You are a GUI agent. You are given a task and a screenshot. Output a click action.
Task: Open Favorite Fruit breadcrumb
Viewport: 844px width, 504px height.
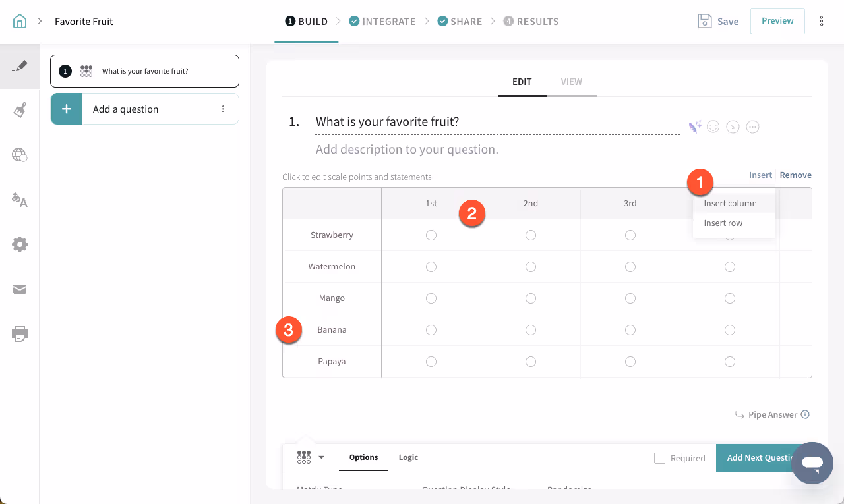[x=84, y=22]
